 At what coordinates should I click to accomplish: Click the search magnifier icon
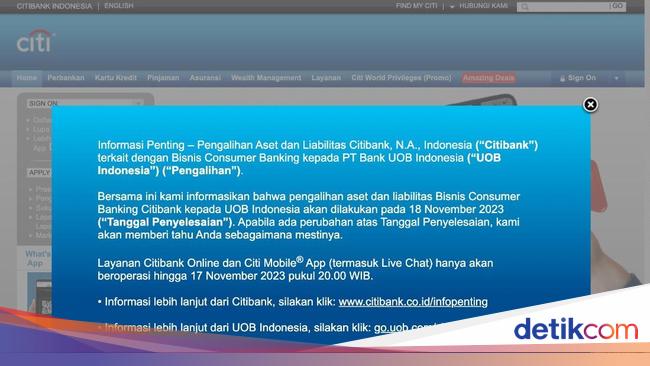525,7
